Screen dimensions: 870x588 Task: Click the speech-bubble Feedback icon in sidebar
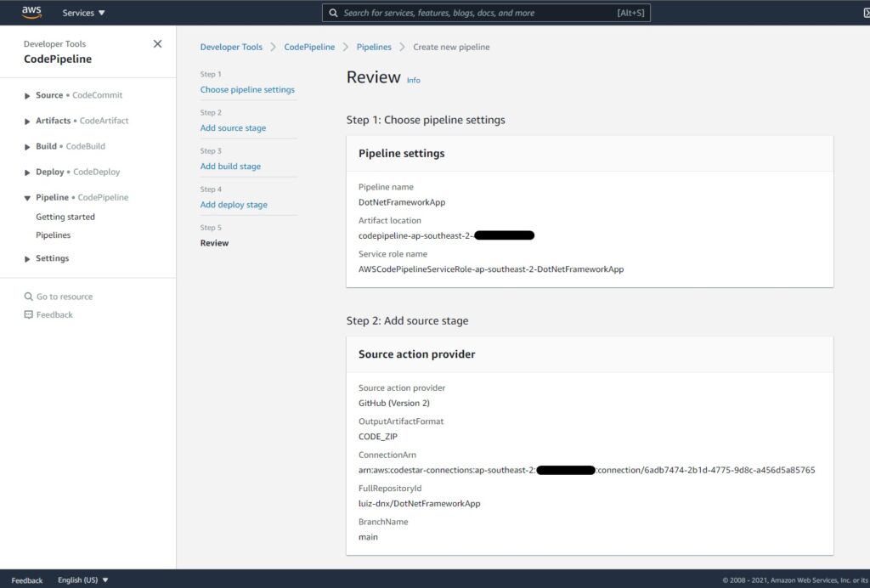click(29, 314)
